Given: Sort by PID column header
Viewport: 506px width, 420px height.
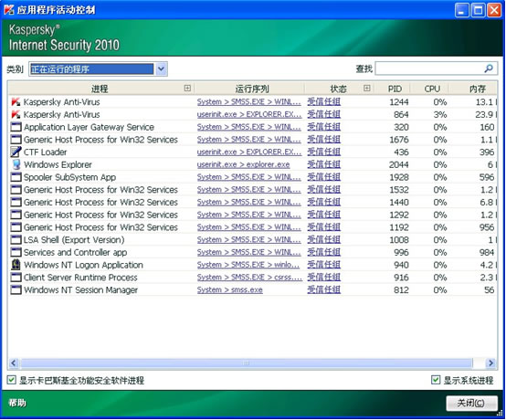Looking at the screenshot, I should 395,89.
